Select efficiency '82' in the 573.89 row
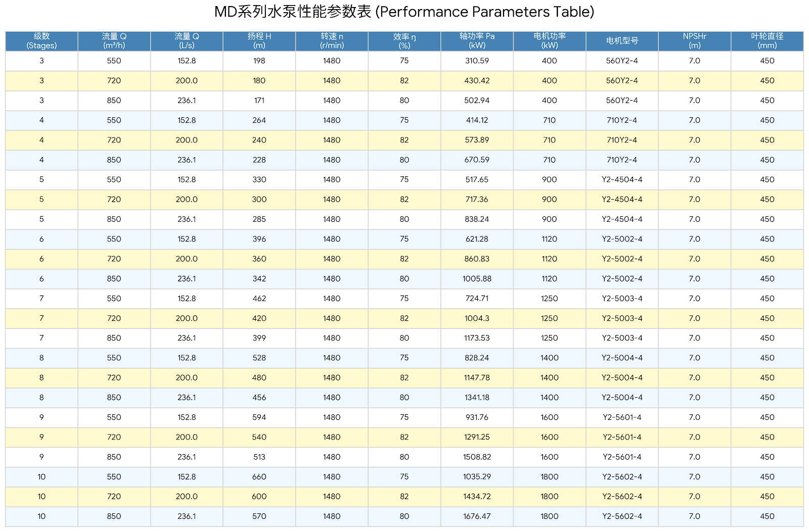This screenshot has width=809, height=532. pos(404,140)
